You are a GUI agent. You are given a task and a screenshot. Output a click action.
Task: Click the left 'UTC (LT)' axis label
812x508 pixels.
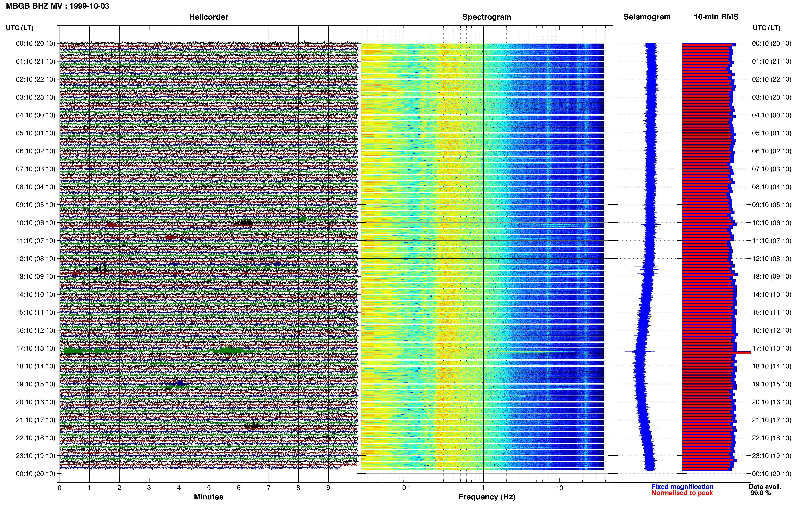[x=19, y=28]
